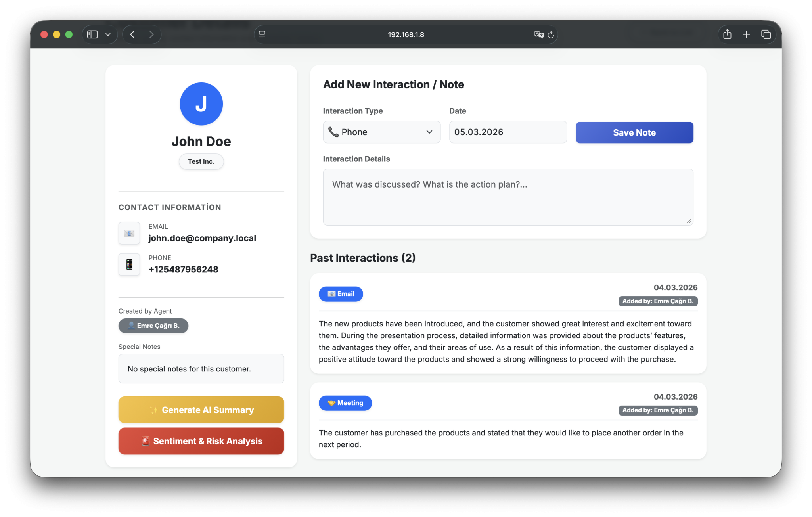Image resolution: width=812 pixels, height=517 pixels.
Task: Click the Date field showing 05.03.2026
Action: click(x=507, y=132)
